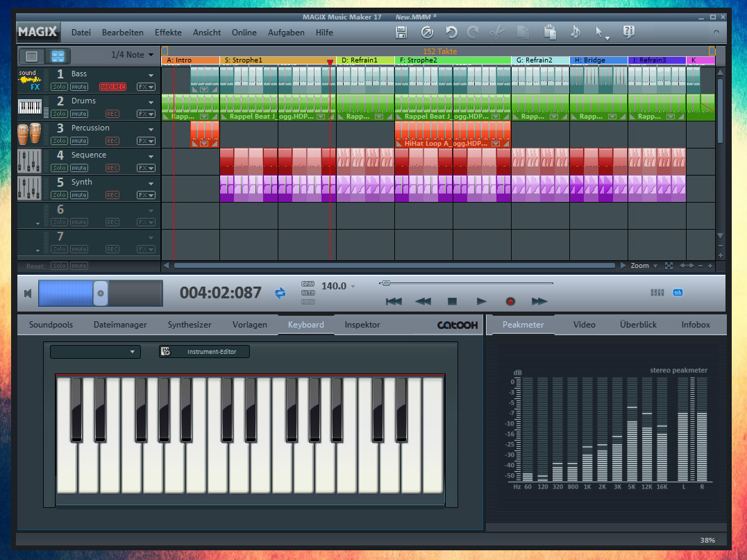Open the help icon with question mark
747x560 pixels.
tap(629, 32)
